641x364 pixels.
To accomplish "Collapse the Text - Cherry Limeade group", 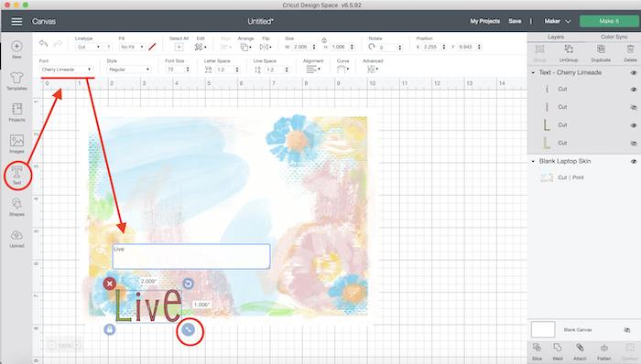I will pyautogui.click(x=533, y=72).
